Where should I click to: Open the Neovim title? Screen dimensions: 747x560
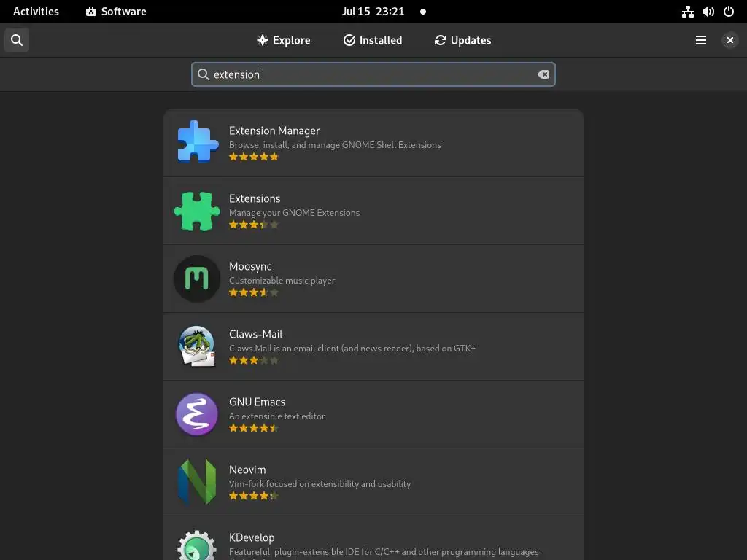tap(247, 470)
